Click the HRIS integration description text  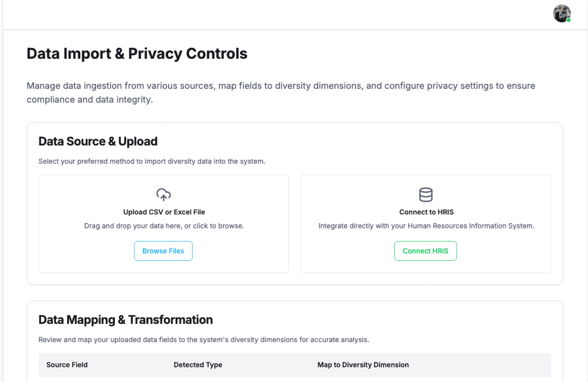tap(426, 226)
